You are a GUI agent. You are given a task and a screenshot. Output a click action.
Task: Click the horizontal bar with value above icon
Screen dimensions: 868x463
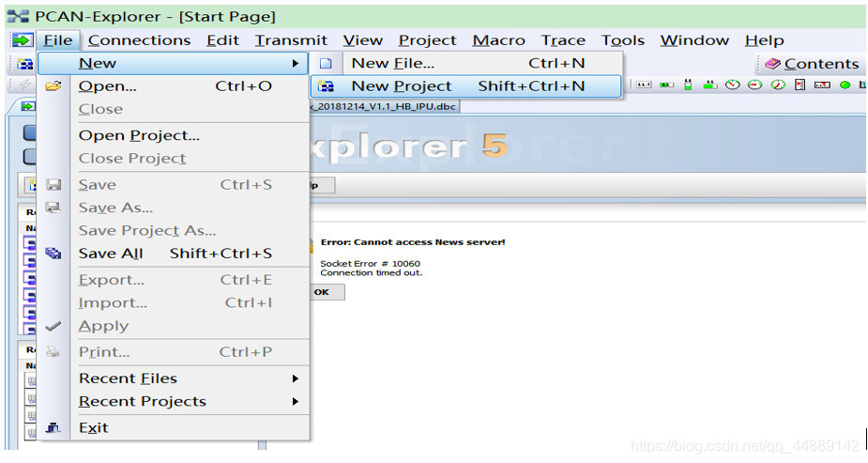tap(709, 85)
